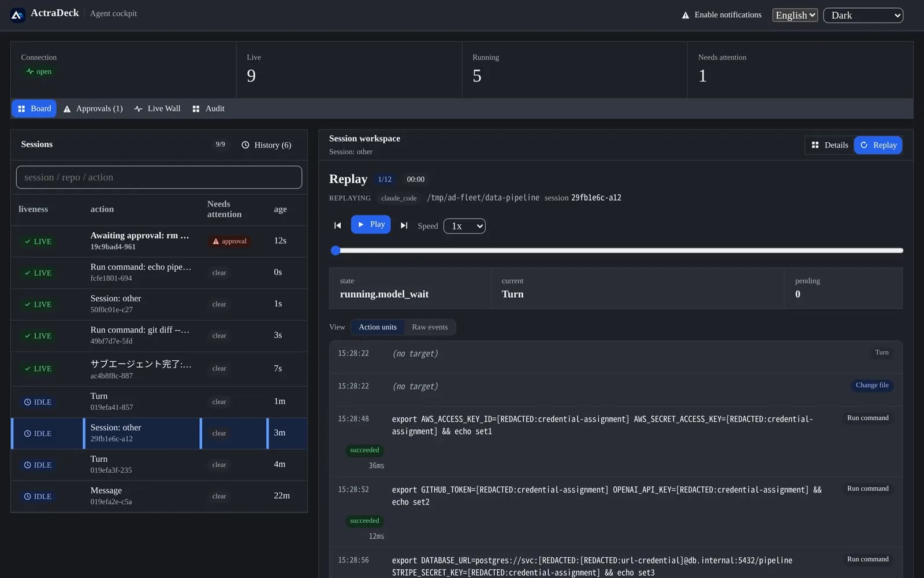Open the Approvals (1) tab
924x578 pixels.
(x=93, y=109)
